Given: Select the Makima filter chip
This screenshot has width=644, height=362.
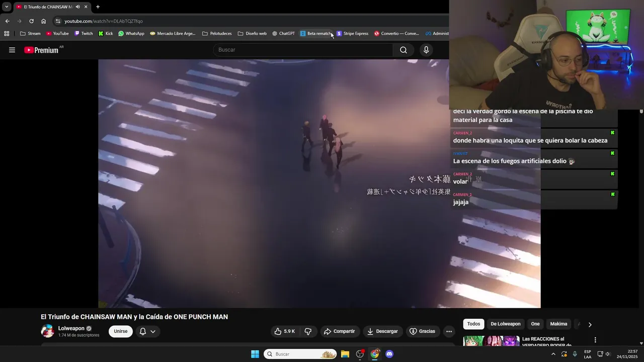Looking at the screenshot, I should click(558, 324).
